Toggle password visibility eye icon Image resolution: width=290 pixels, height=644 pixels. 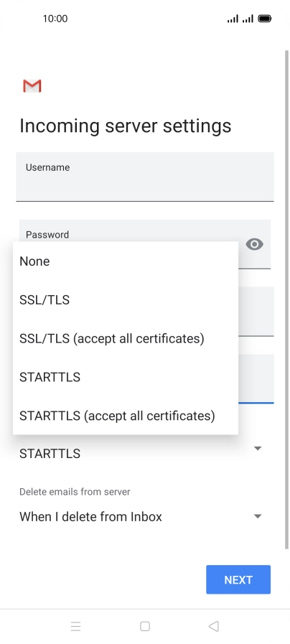coord(254,244)
